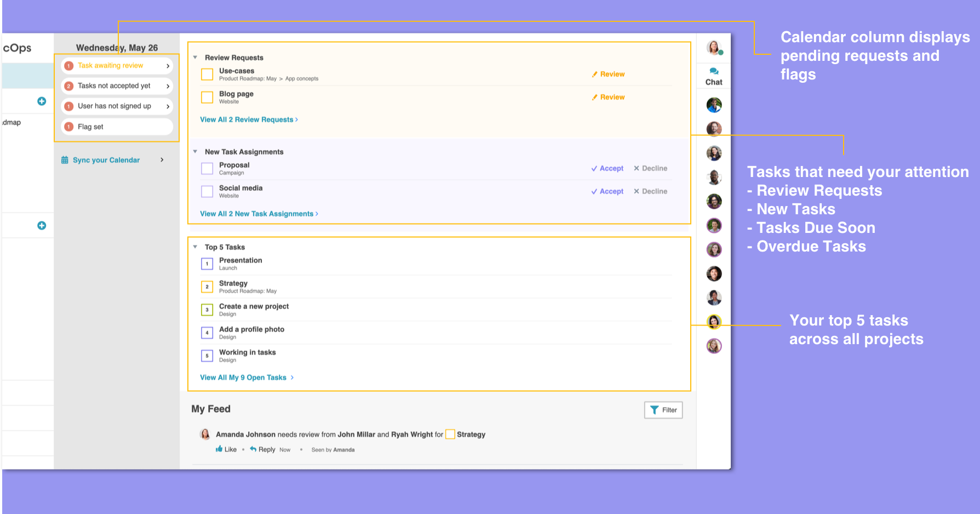
Task: Open your profile avatar at top right
Action: pos(713,48)
